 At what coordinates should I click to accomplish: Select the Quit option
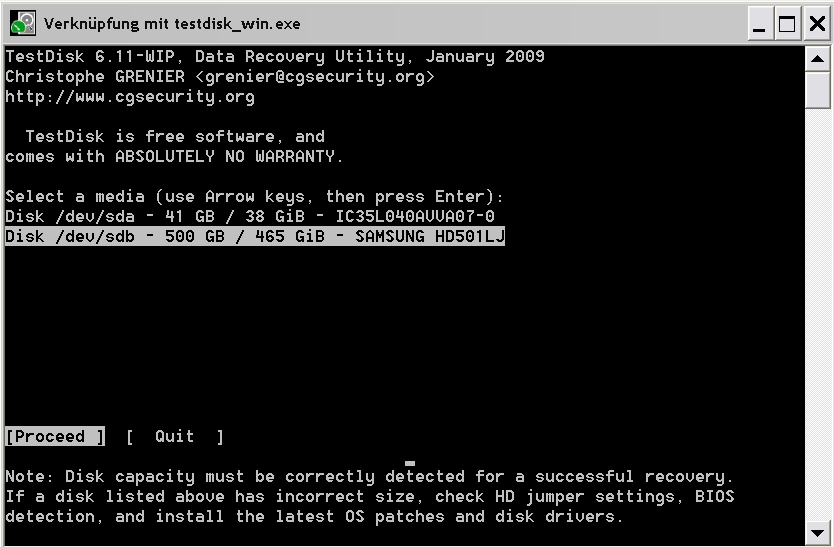click(175, 436)
